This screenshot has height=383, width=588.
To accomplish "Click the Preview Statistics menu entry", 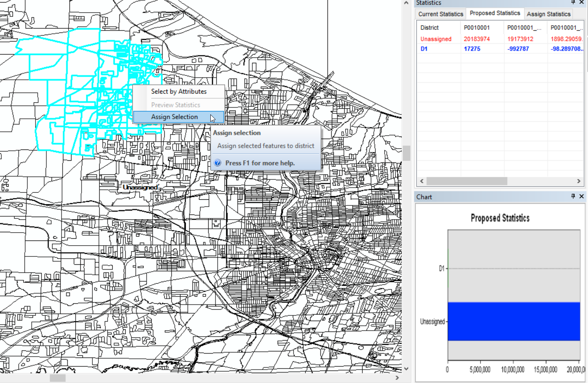I will pos(175,105).
